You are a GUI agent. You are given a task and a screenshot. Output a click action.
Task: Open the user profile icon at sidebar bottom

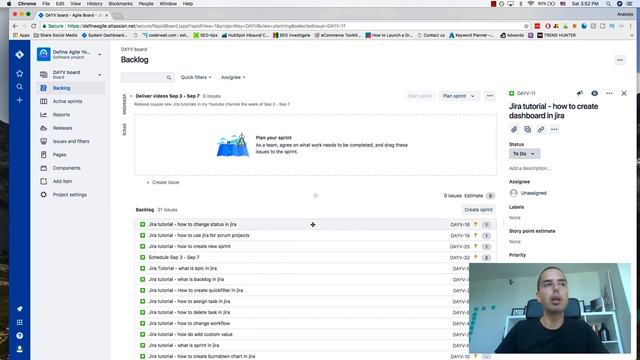(x=19, y=349)
